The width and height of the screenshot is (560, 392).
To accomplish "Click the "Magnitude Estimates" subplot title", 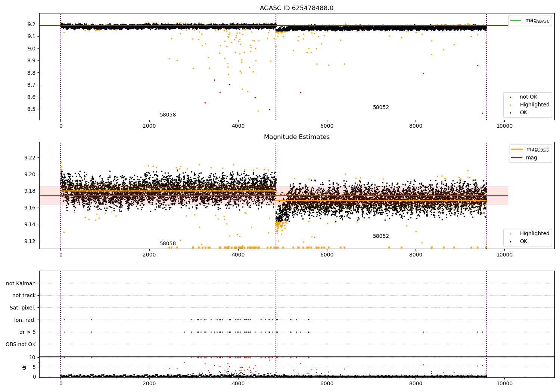I will tap(297, 137).
